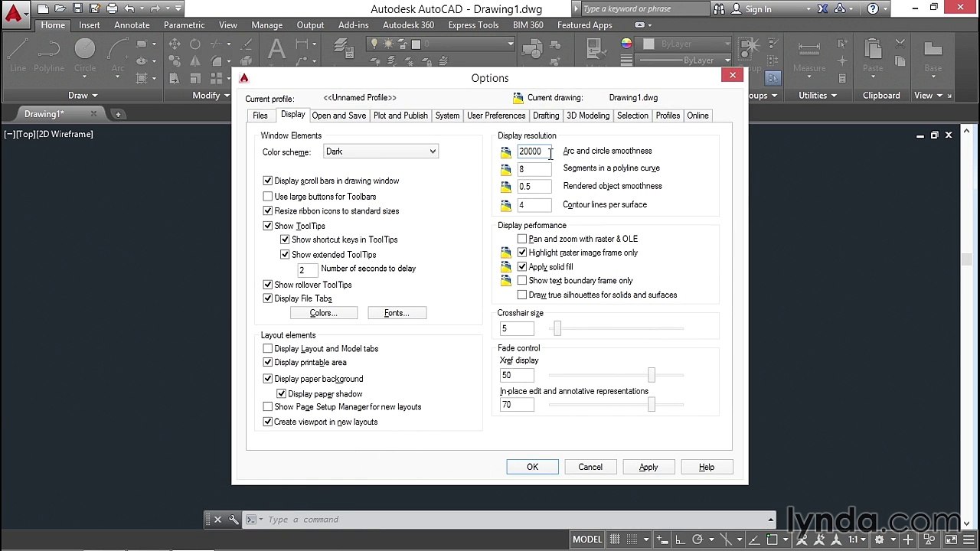Click the Cancel button
Viewport: 980px width, 551px height.
click(590, 467)
